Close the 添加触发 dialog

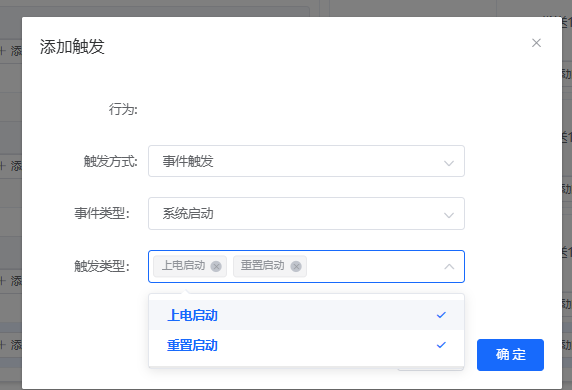[x=536, y=43]
